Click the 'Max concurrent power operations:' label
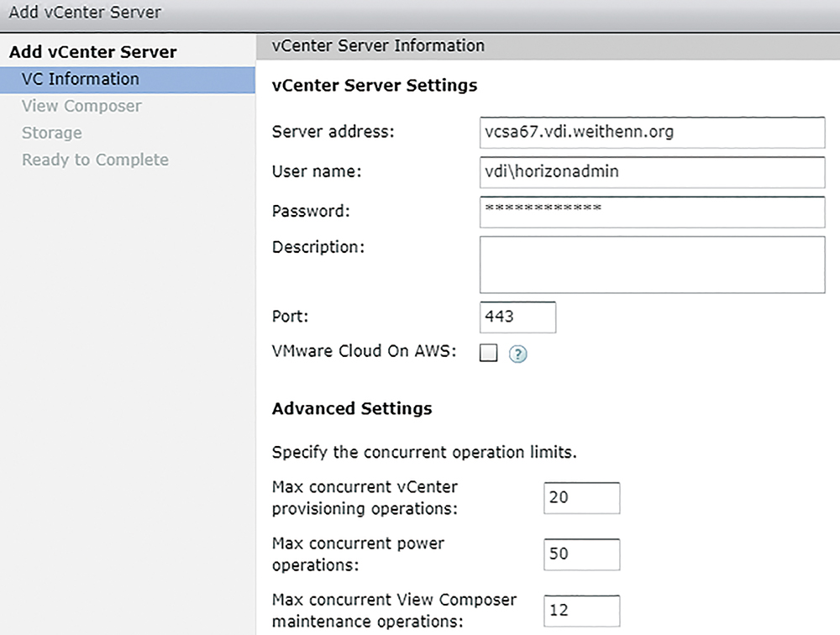 tap(358, 554)
